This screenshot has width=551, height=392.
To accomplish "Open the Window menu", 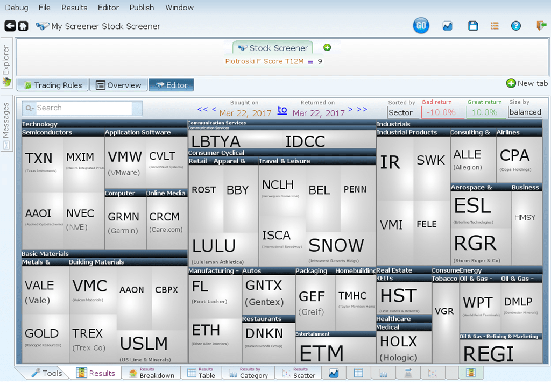I will point(179,8).
